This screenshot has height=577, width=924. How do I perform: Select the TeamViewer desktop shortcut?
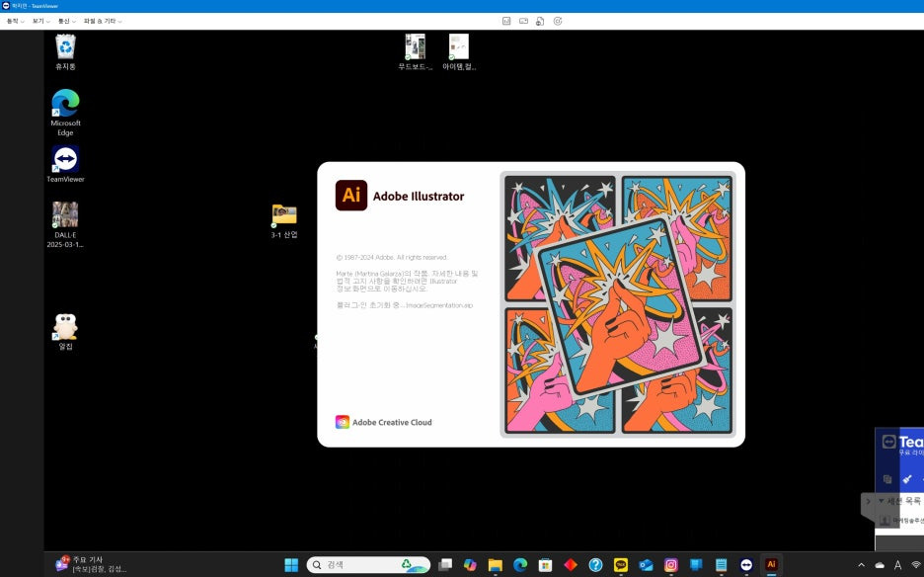click(65, 164)
